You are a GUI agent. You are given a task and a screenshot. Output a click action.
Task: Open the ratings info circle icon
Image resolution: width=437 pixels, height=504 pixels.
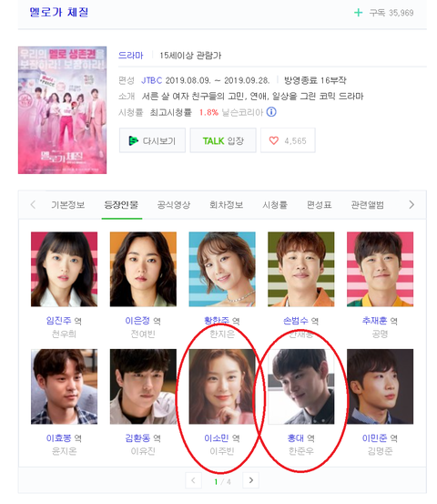pos(271,112)
